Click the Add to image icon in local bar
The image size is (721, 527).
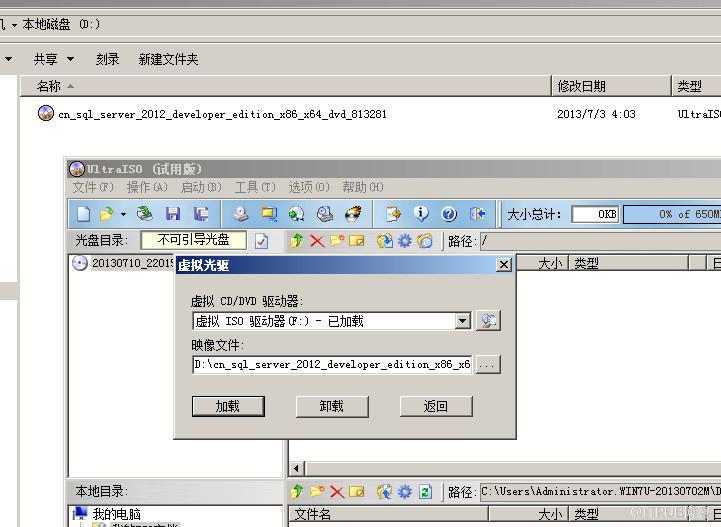click(384, 492)
